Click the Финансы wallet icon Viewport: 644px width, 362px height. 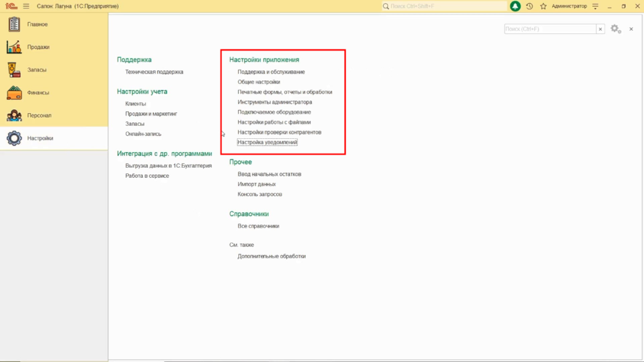pos(14,93)
